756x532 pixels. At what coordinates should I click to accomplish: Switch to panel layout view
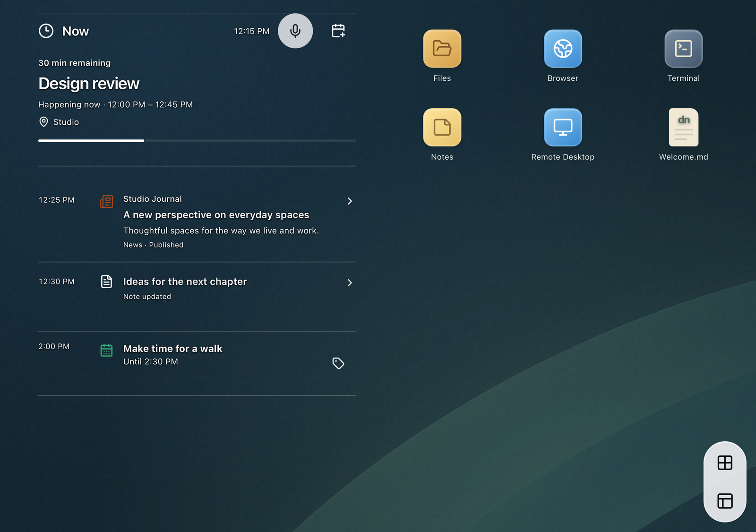click(725, 501)
